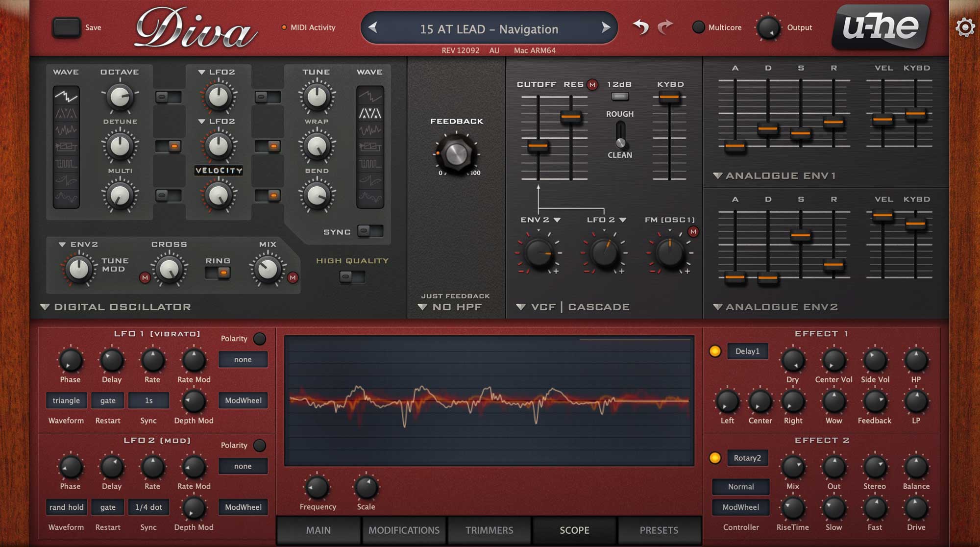
Task: Switch to the MODIFICATIONS tab
Action: (x=404, y=530)
